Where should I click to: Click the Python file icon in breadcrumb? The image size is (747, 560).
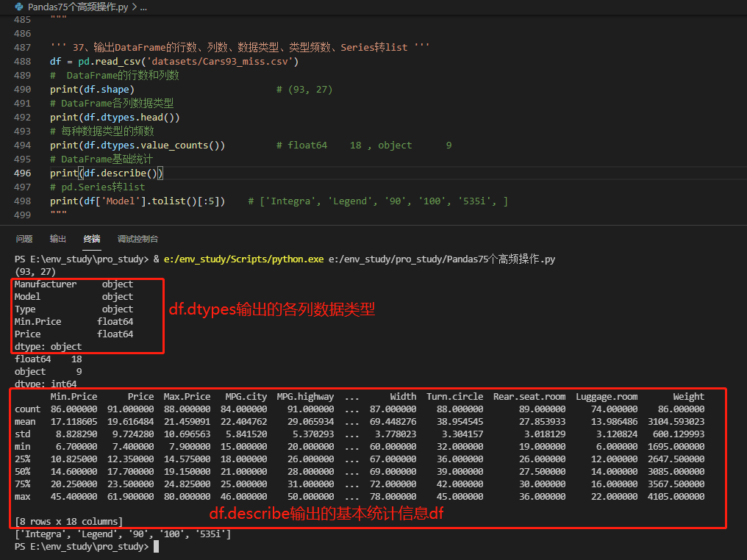coord(19,7)
